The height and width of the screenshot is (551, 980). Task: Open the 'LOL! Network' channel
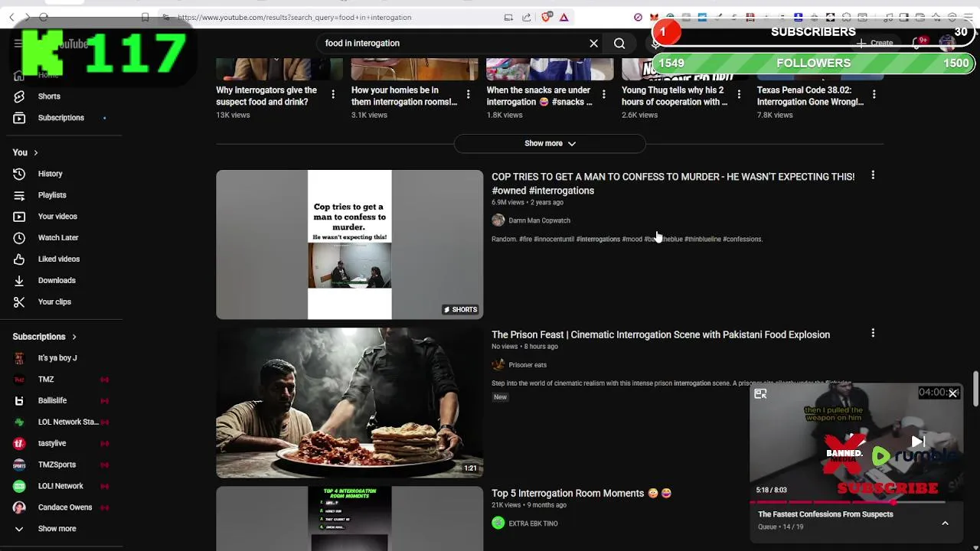(61, 487)
